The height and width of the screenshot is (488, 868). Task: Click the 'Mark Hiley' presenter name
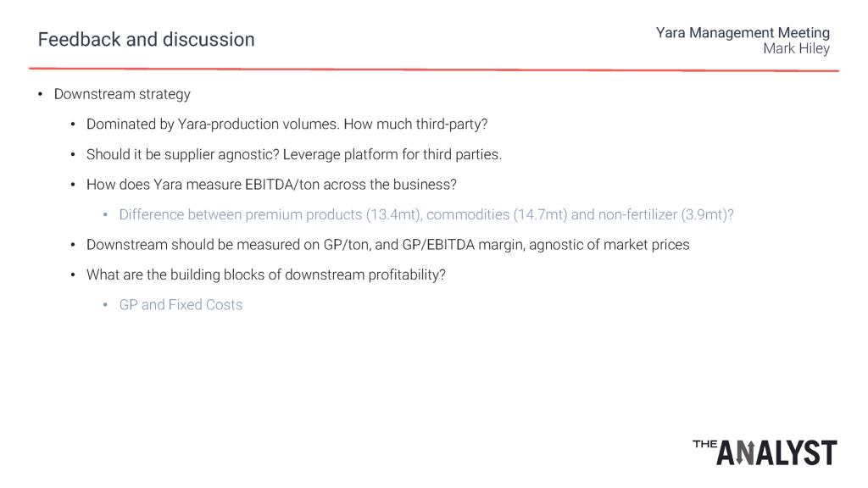coord(797,48)
